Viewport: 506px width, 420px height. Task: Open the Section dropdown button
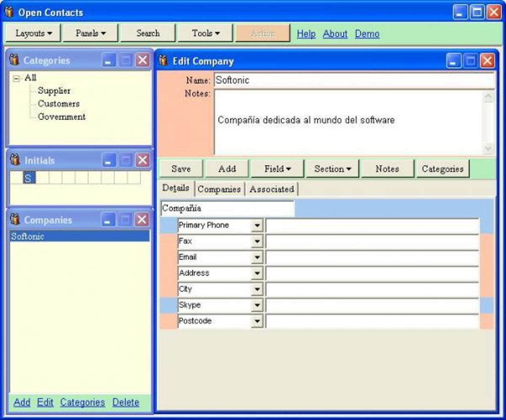[332, 169]
